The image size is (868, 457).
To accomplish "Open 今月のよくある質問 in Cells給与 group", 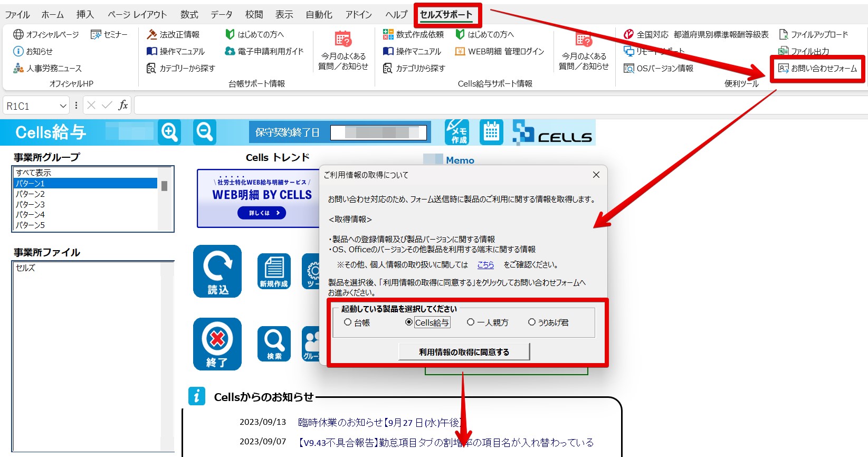I will pyautogui.click(x=584, y=51).
